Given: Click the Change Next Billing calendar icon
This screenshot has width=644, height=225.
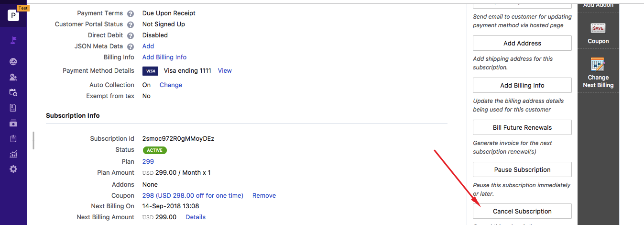Looking at the screenshot, I should point(598,64).
